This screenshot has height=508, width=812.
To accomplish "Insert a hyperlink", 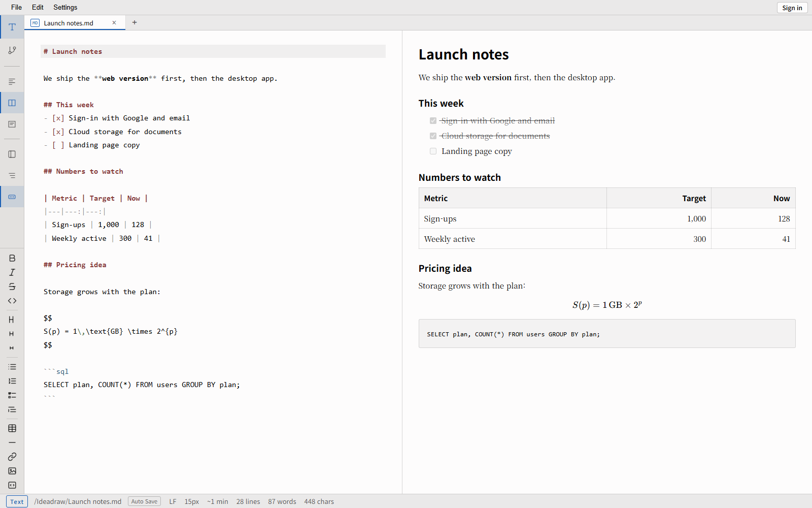I will coord(12,457).
